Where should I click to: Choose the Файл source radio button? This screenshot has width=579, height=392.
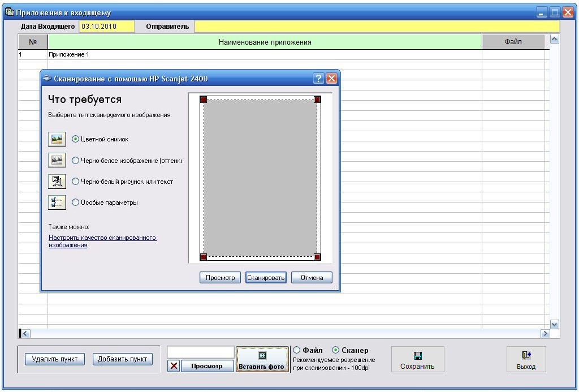point(296,350)
